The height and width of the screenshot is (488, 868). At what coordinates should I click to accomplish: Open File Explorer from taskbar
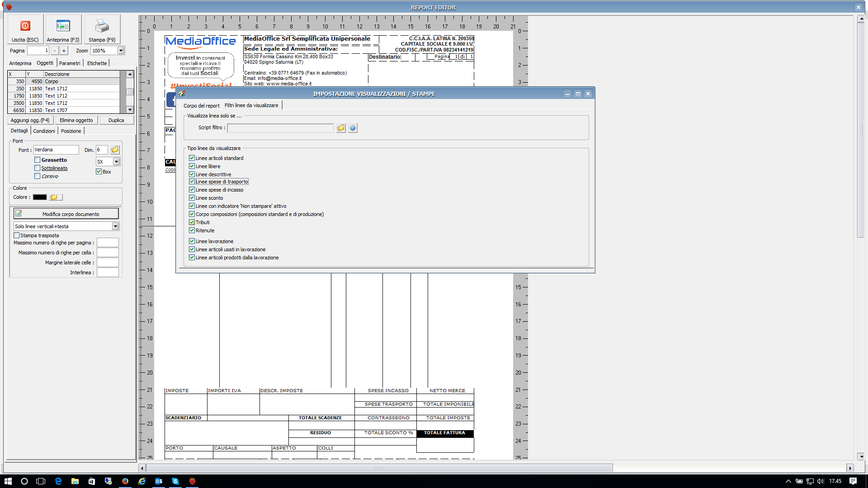75,481
